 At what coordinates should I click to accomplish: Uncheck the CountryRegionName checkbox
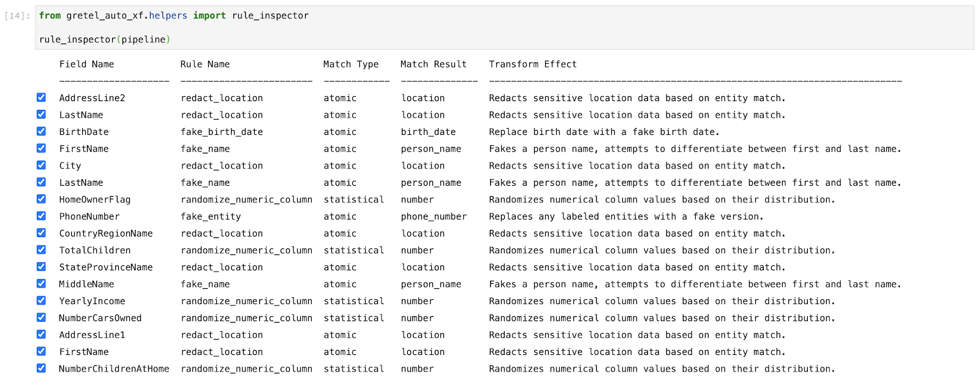tap(41, 233)
